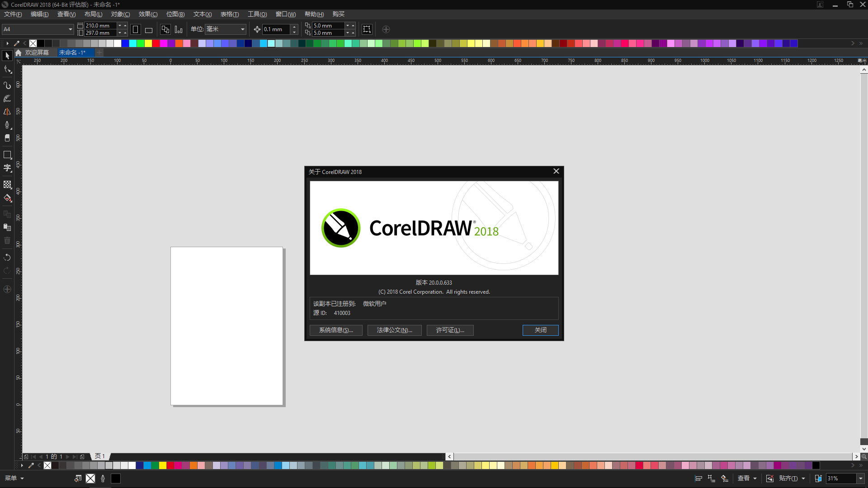Open the 效果 menu
Viewport: 868px width, 488px height.
[148, 14]
